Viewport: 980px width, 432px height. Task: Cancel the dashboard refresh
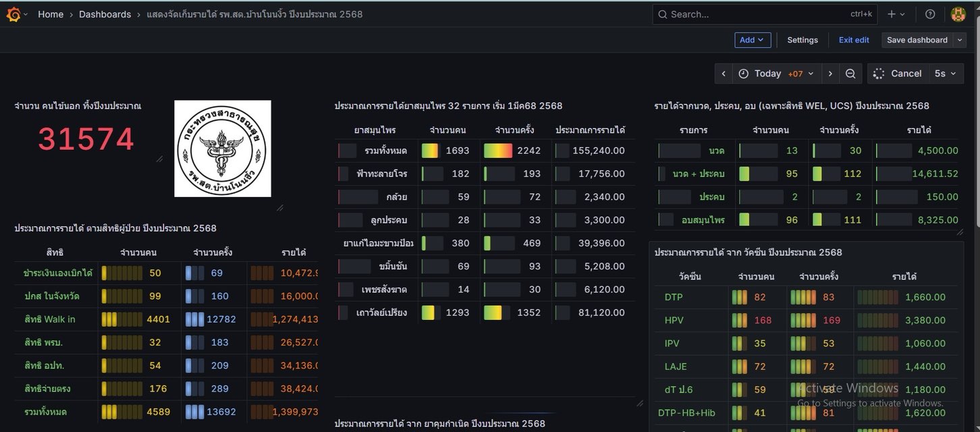click(x=898, y=74)
